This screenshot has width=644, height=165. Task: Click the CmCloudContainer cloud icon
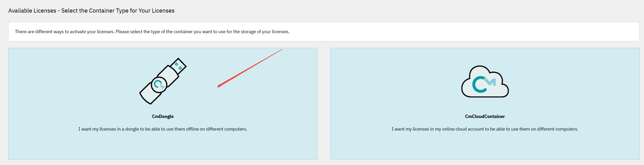485,82
